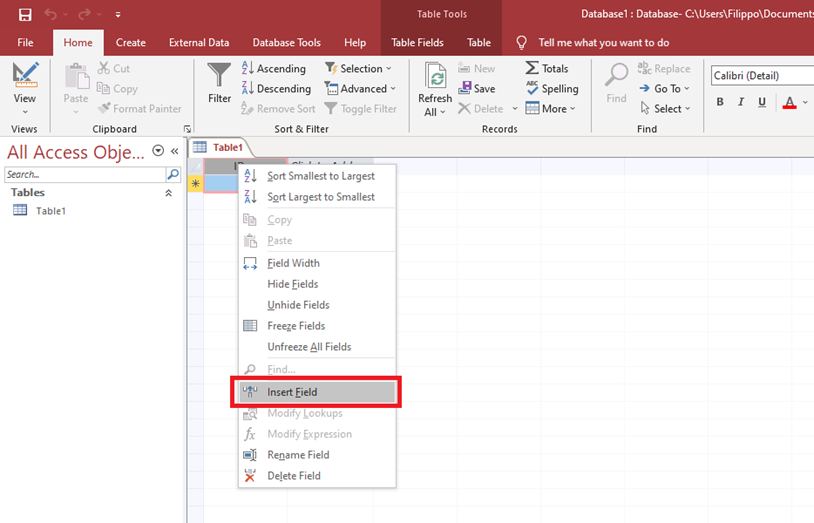Viewport: 814px width, 523px height.
Task: Open the Go To dropdown
Action: 664,89
